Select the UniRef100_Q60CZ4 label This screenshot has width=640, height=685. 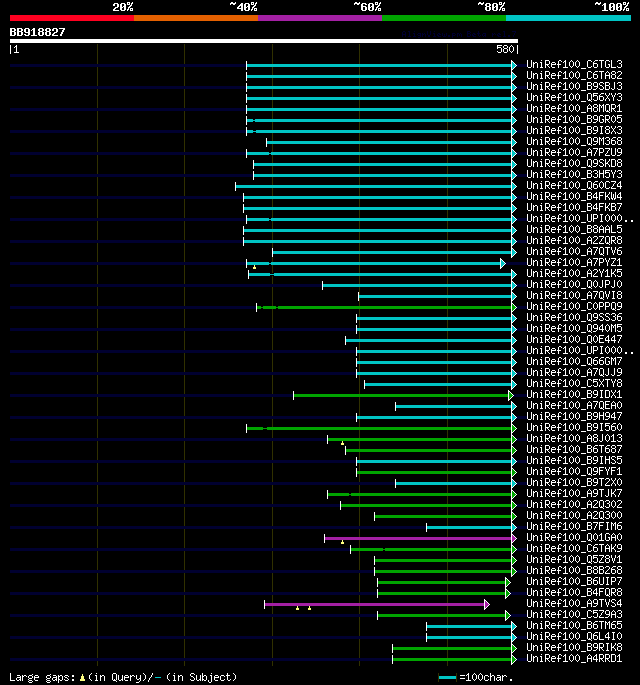[574, 185]
